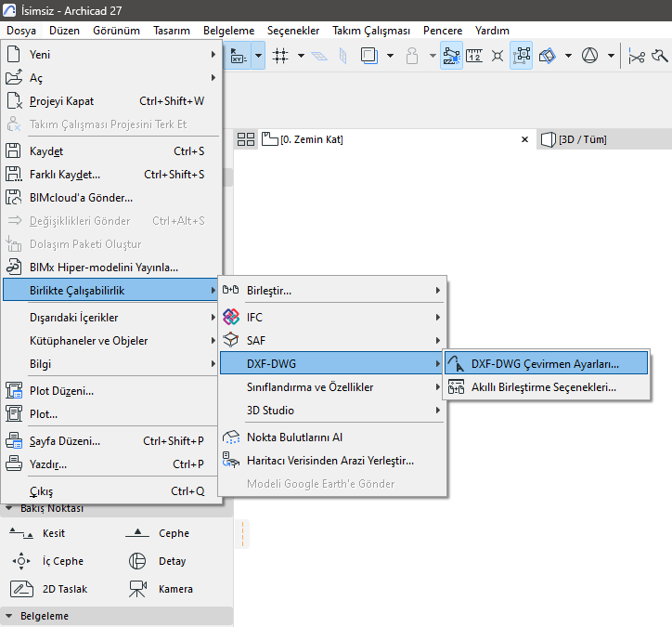
Task: Click the Nokta Bulutlarını Al icon
Action: point(231,437)
